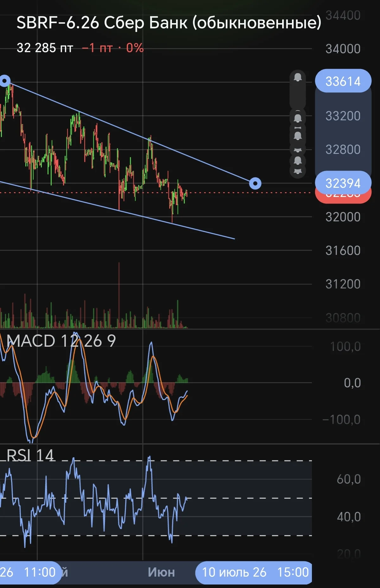The height and width of the screenshot is (588, 380).
Task: Click the RSI 40,0 axis label
Action: tap(349, 517)
